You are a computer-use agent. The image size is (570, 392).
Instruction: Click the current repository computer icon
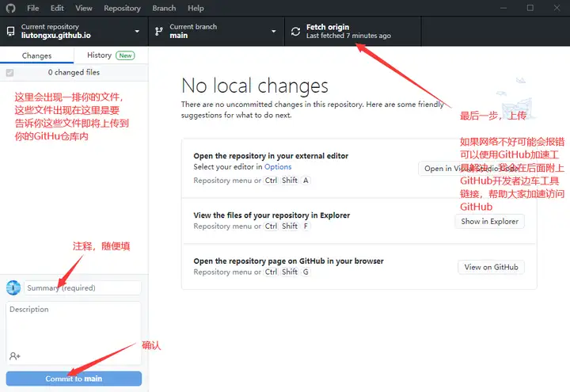point(11,31)
